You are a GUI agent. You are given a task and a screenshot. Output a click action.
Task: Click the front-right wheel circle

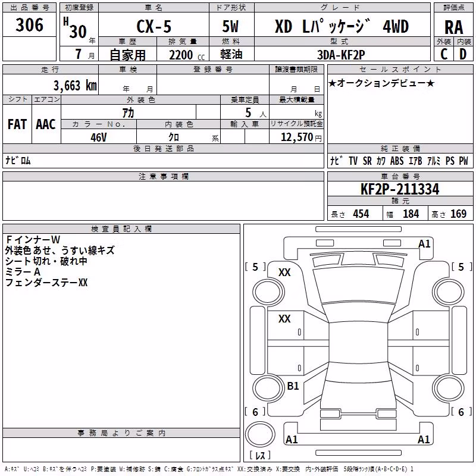click(x=449, y=292)
